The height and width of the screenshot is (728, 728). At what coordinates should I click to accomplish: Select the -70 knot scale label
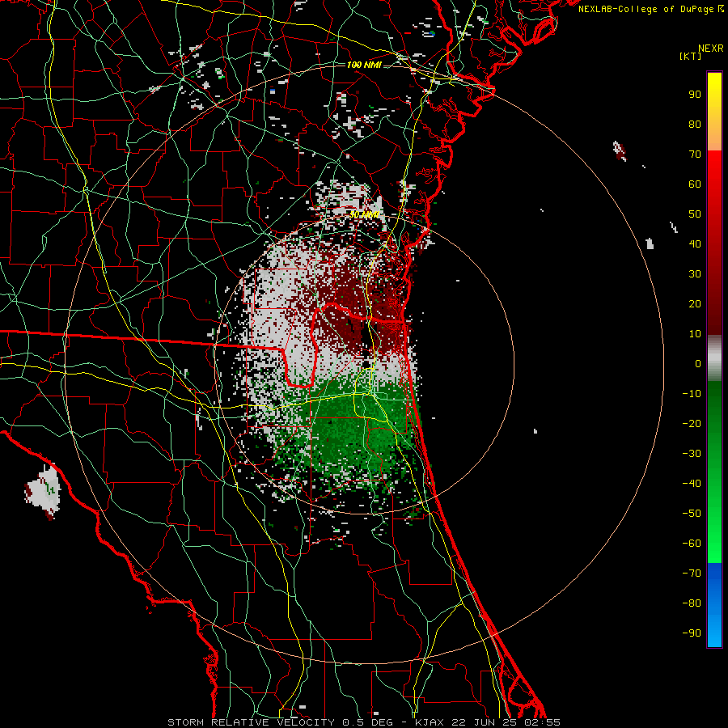click(x=692, y=574)
